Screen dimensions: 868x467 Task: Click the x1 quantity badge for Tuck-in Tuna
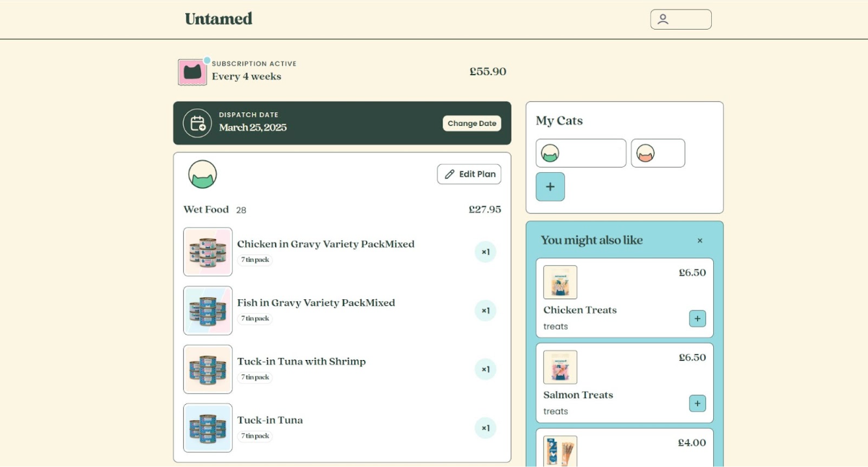point(485,428)
